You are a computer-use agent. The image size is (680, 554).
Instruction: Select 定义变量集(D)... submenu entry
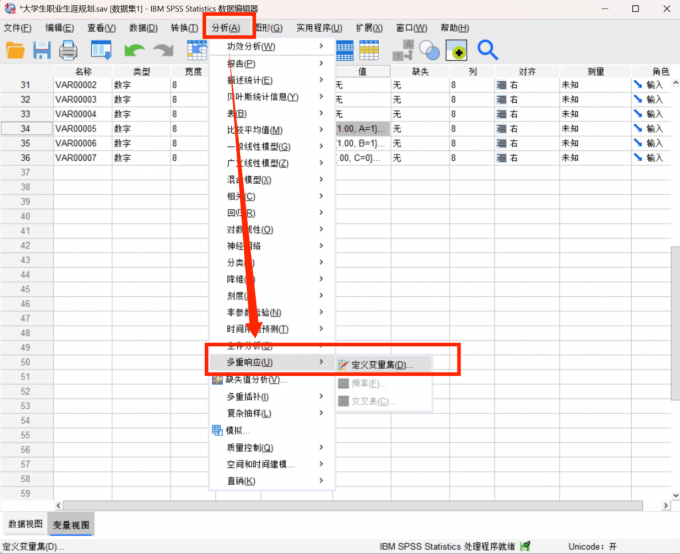(x=383, y=365)
